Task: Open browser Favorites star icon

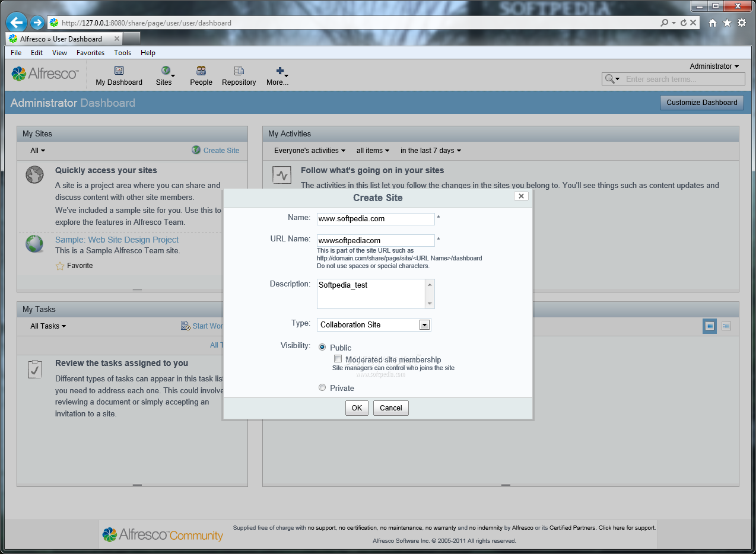Action: (x=727, y=23)
